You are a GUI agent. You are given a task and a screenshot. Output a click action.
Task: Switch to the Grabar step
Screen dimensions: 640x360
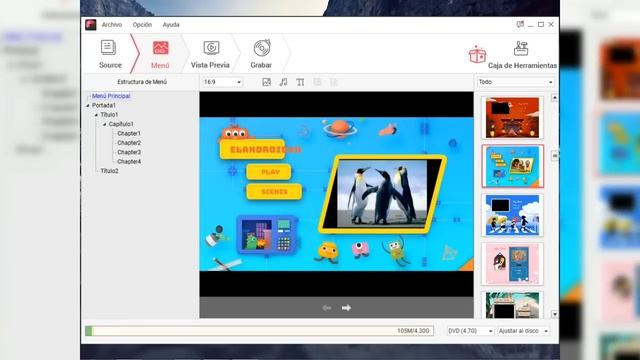(x=261, y=54)
